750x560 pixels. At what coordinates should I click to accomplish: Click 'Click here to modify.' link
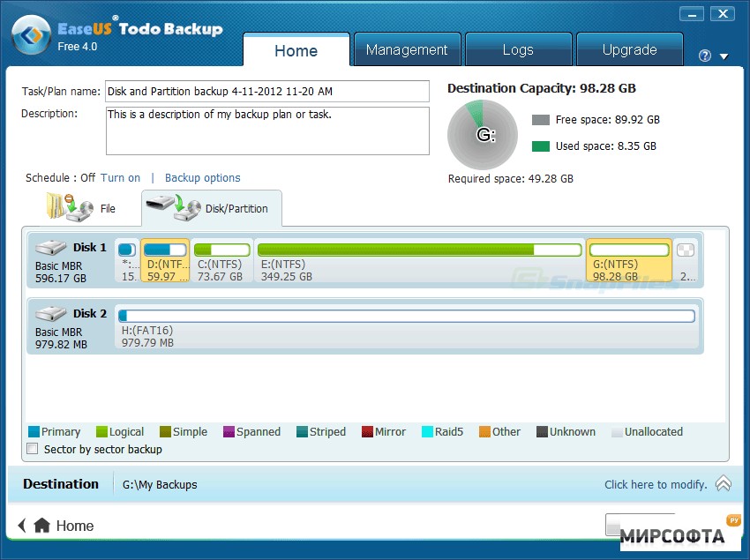coord(656,484)
